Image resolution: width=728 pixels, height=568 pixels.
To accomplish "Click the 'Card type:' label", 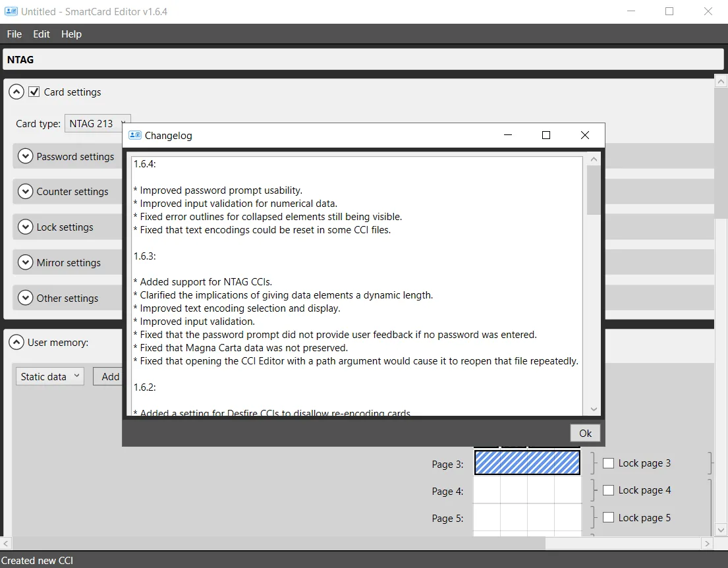I will [38, 123].
